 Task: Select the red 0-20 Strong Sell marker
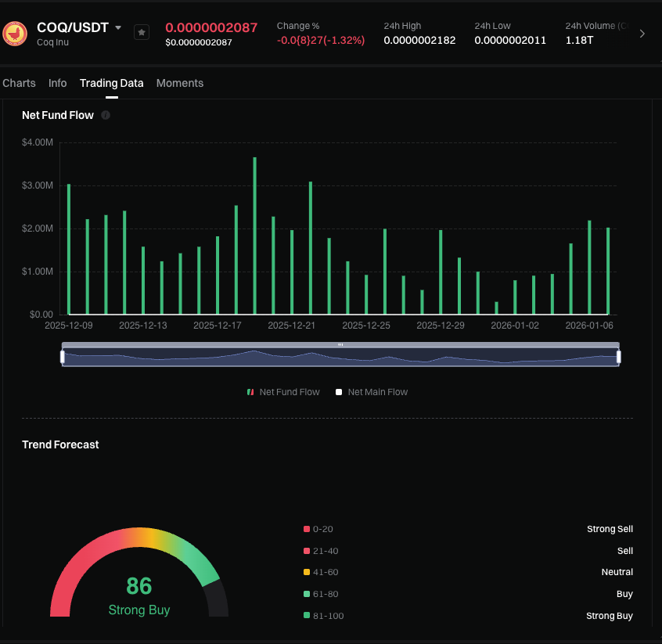tap(307, 529)
